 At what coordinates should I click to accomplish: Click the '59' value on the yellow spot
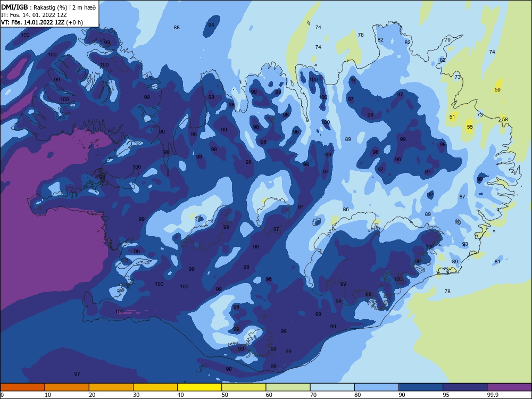tap(497, 90)
